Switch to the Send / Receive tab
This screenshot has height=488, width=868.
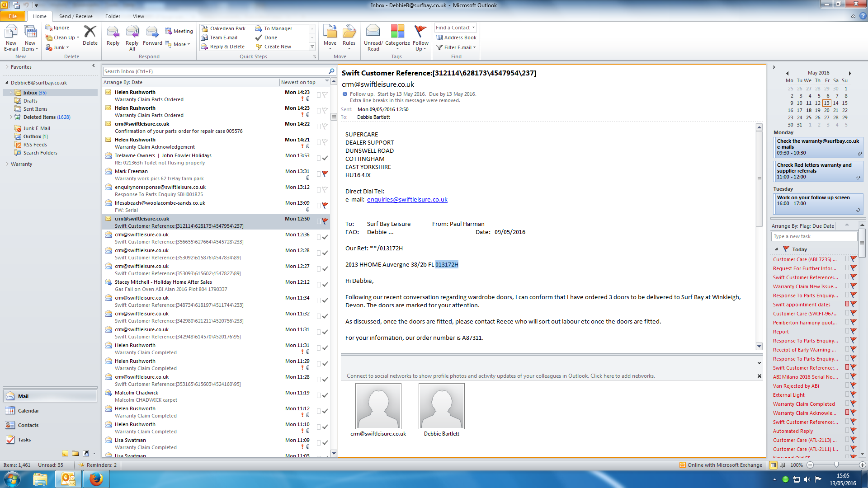click(x=75, y=16)
